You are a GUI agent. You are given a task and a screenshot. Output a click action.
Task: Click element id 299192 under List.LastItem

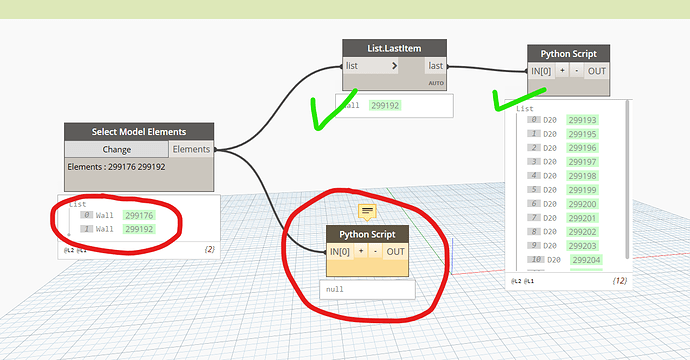(385, 105)
